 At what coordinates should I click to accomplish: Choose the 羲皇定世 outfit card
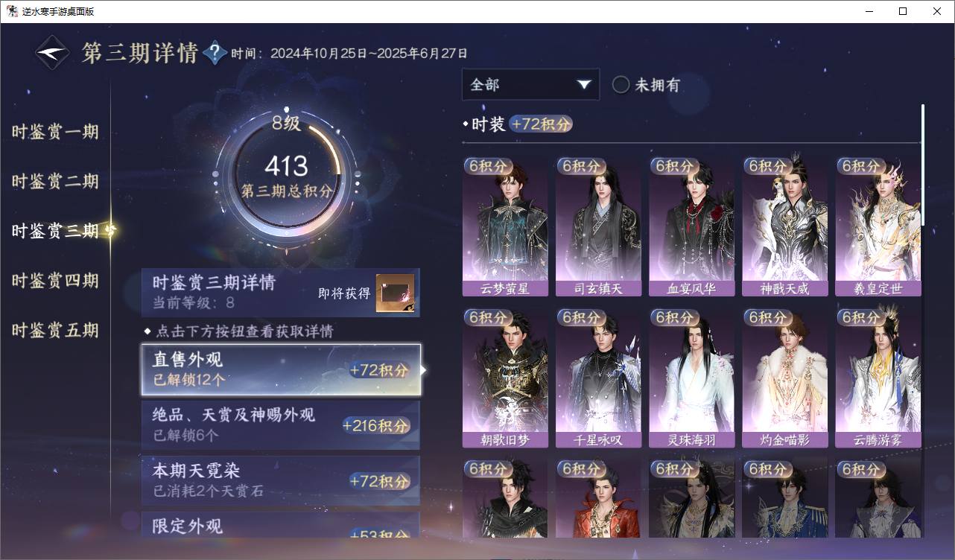pyautogui.click(x=878, y=226)
